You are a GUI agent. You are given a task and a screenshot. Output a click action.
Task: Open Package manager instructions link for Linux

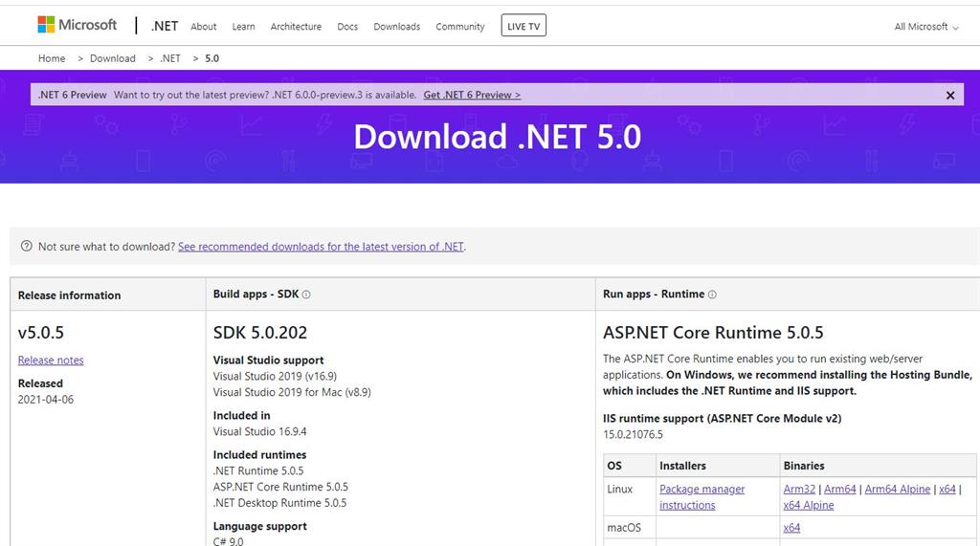[x=702, y=496]
